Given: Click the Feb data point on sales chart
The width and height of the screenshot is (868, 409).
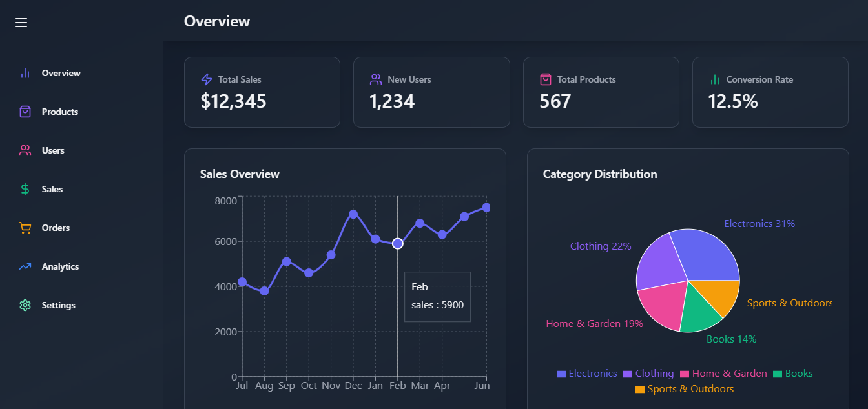Looking at the screenshot, I should click(x=398, y=243).
